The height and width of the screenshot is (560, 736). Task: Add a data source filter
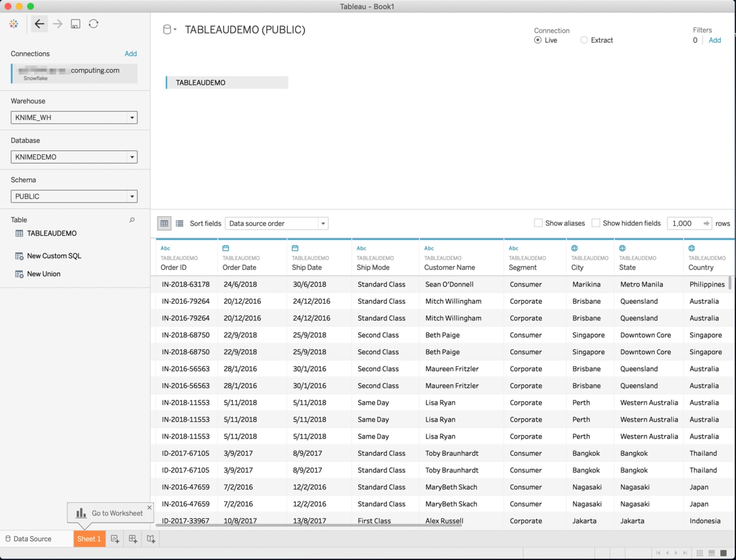(715, 40)
